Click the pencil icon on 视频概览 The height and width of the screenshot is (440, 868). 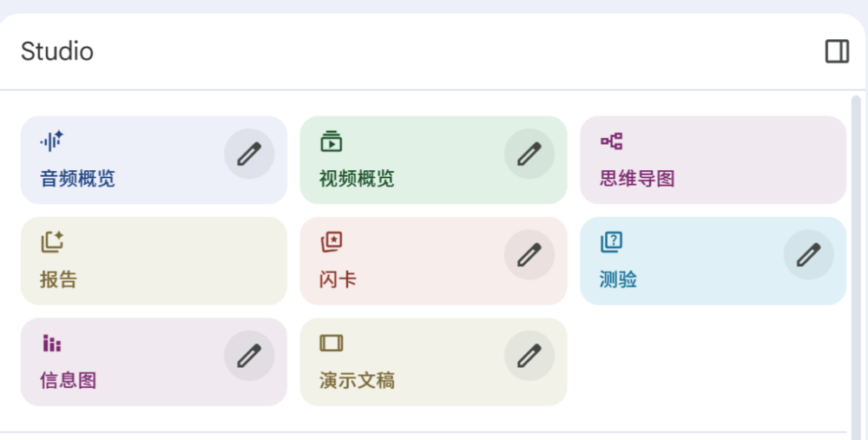click(x=529, y=154)
